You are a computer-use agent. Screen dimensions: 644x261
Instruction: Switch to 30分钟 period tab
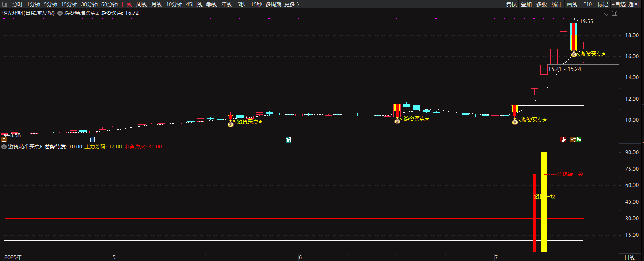89,4
